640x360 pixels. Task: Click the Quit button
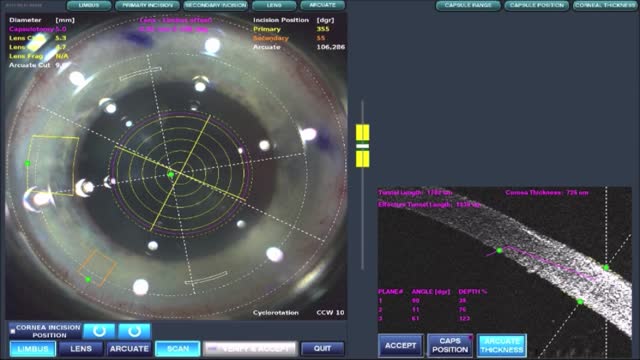(322, 349)
